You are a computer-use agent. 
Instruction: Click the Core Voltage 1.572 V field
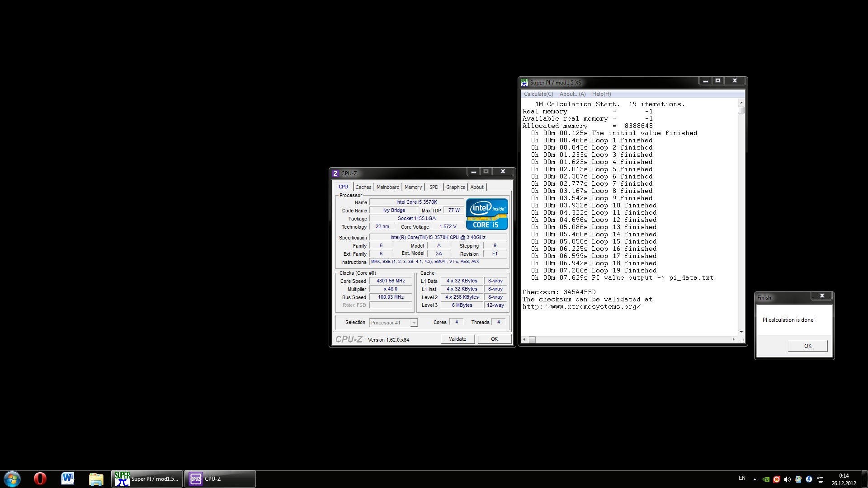point(448,227)
